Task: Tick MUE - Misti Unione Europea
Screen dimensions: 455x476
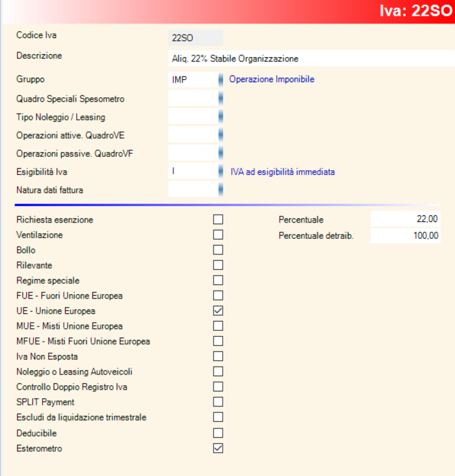Action: (x=218, y=326)
